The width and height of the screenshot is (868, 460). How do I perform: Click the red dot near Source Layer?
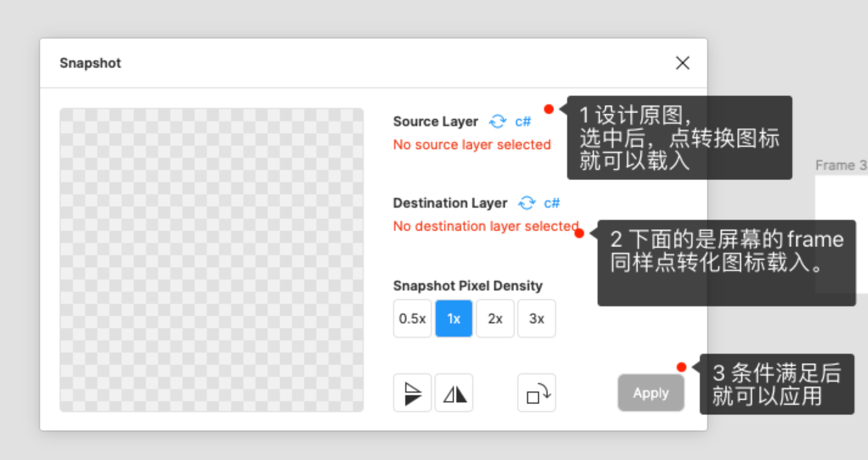click(549, 109)
